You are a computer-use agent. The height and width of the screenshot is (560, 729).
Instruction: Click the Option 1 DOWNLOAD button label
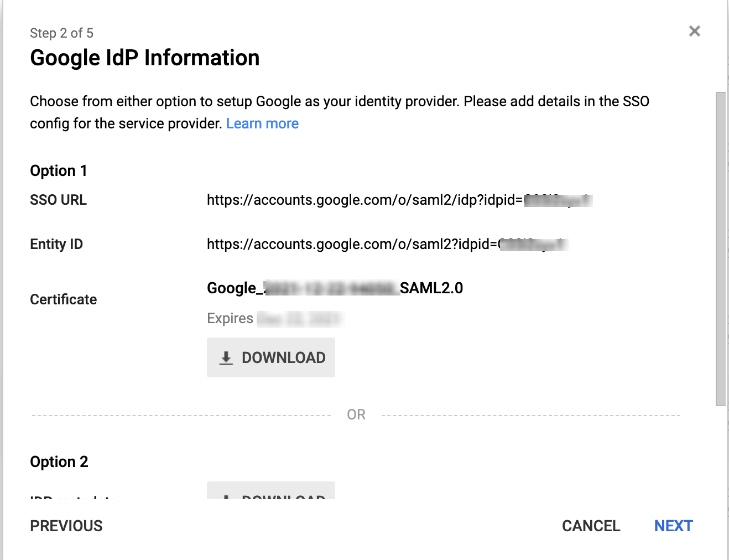point(284,357)
